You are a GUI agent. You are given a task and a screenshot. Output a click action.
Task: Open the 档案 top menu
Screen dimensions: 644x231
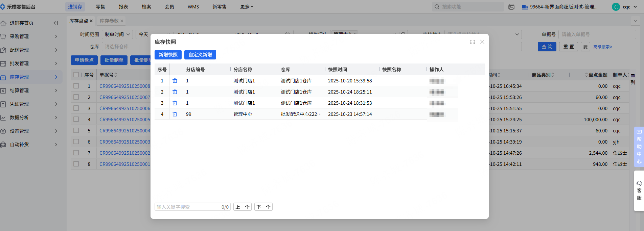[x=146, y=7]
